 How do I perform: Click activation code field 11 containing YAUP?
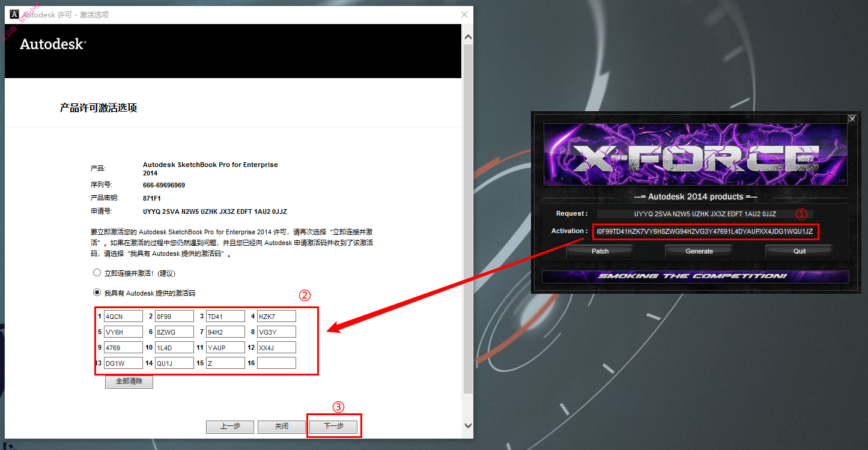click(x=225, y=347)
